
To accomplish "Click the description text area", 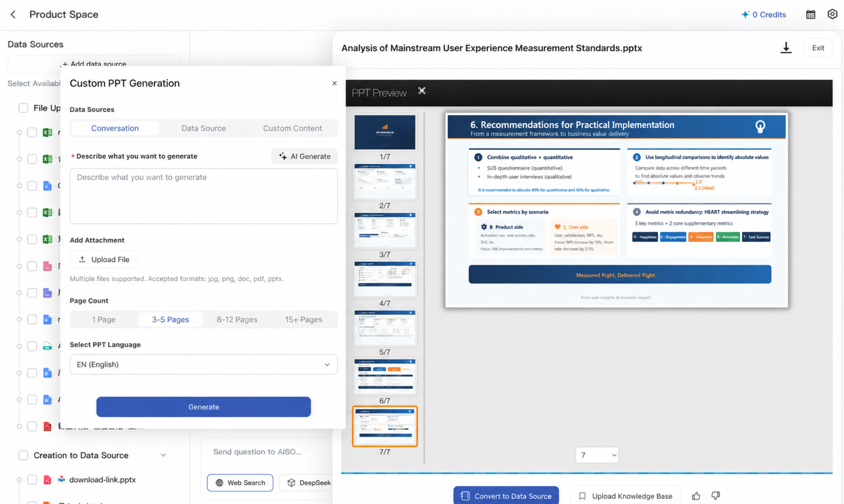I will pyautogui.click(x=203, y=196).
